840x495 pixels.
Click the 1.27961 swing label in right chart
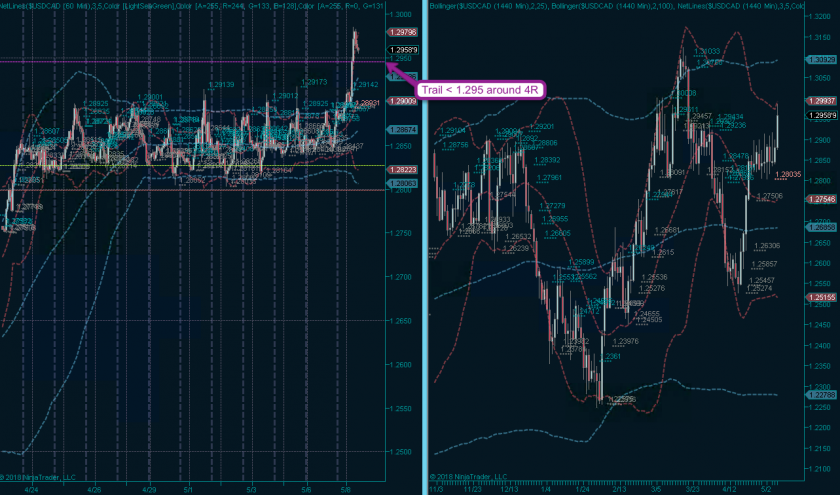coord(549,178)
